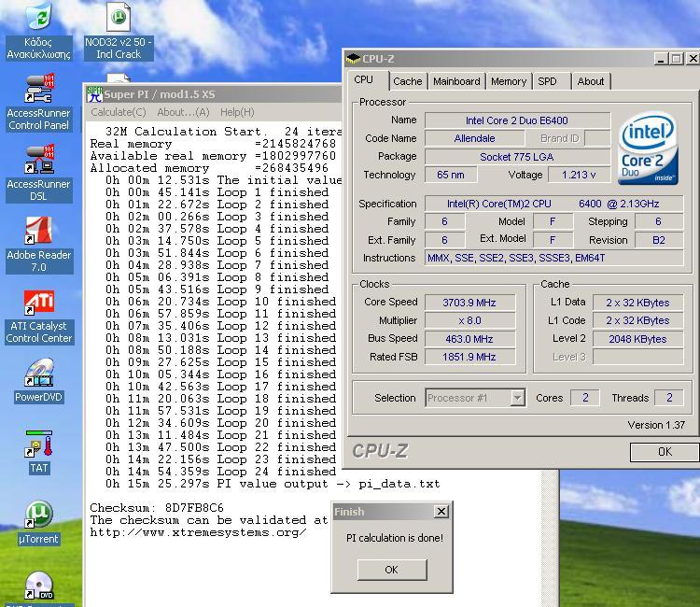Click the Bus Speed value 463.0 MHz
Viewport: 700px width, 607px height.
[x=469, y=339]
